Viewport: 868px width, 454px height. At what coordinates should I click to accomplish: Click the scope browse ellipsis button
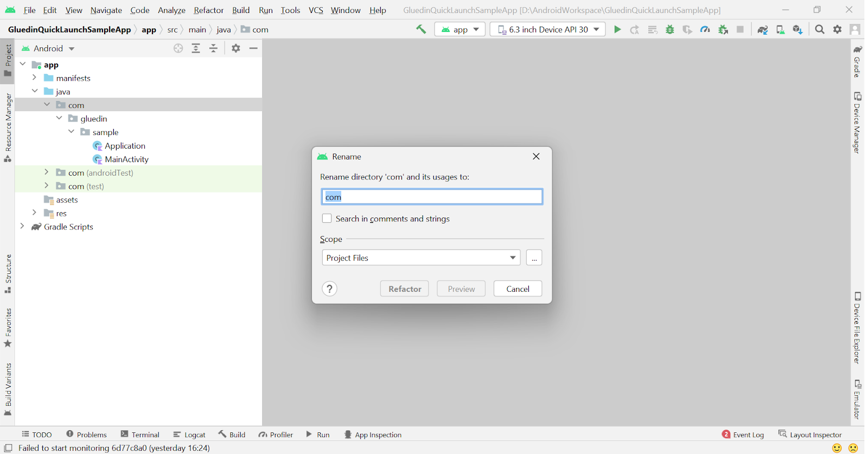tap(534, 258)
